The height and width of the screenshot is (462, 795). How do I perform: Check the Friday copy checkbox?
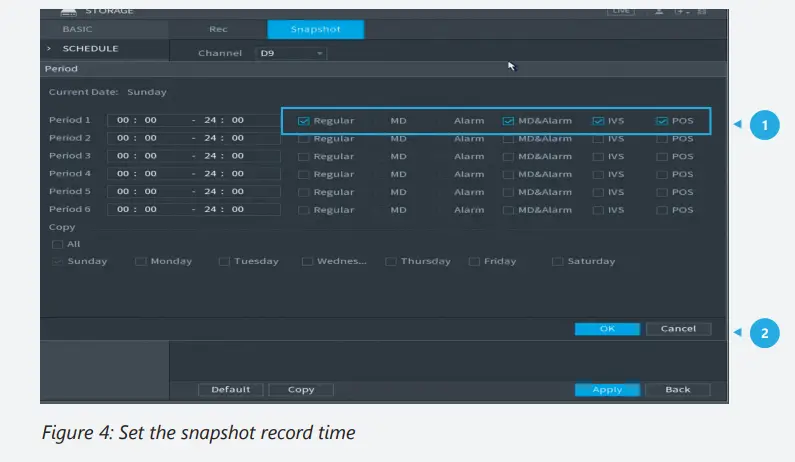(474, 262)
